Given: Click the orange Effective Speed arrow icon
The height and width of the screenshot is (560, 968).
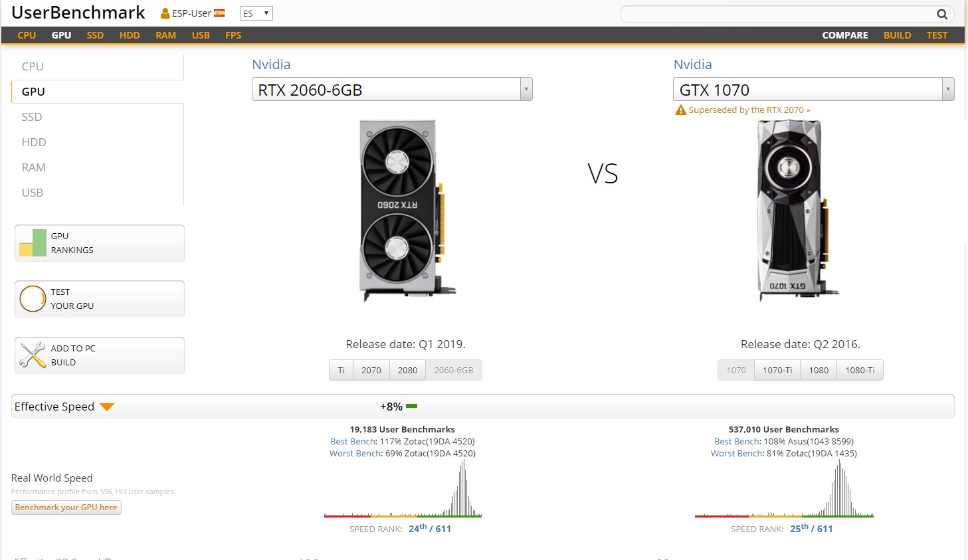Looking at the screenshot, I should tap(107, 407).
